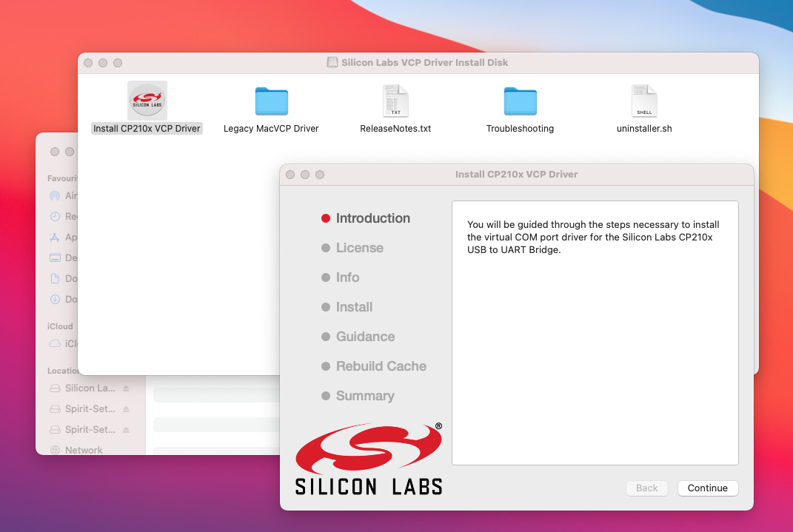Click the disabled Back button

(x=646, y=488)
